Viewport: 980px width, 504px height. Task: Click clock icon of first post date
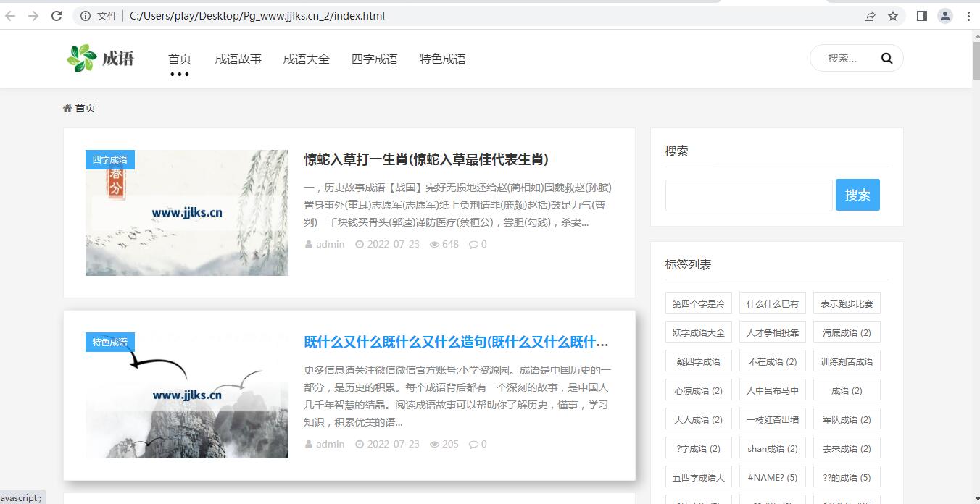(x=360, y=245)
